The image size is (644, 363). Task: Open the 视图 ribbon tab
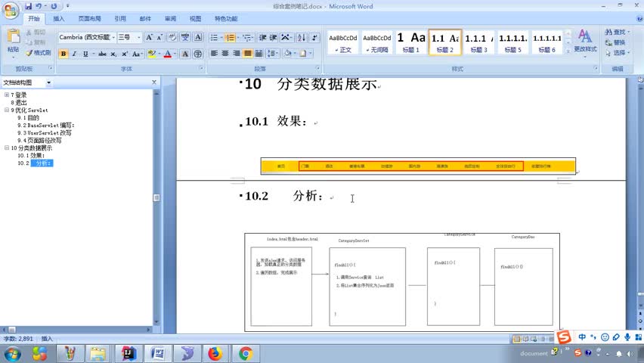[x=195, y=18]
